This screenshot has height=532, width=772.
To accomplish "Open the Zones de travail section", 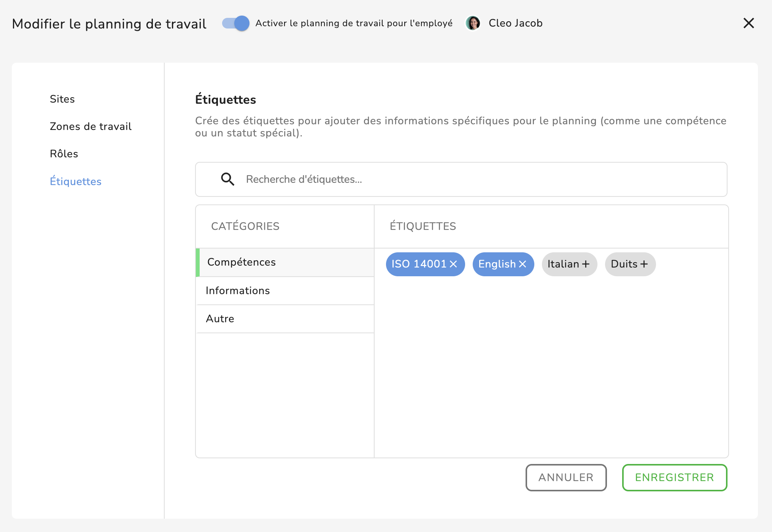I will [x=91, y=127].
